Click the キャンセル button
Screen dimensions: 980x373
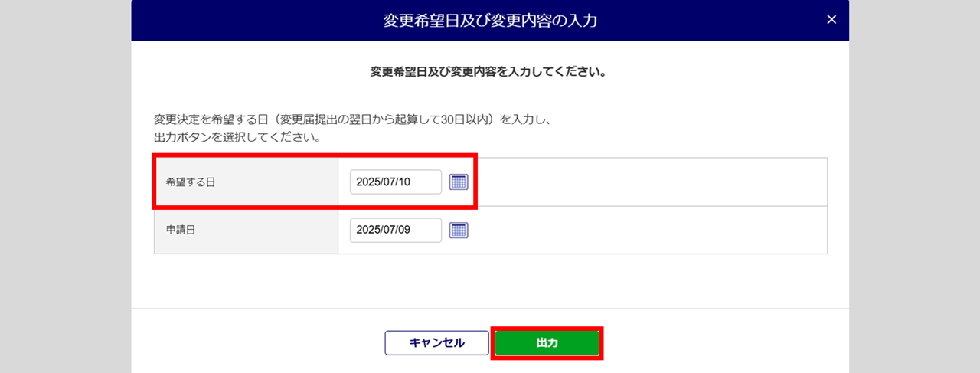tap(436, 343)
